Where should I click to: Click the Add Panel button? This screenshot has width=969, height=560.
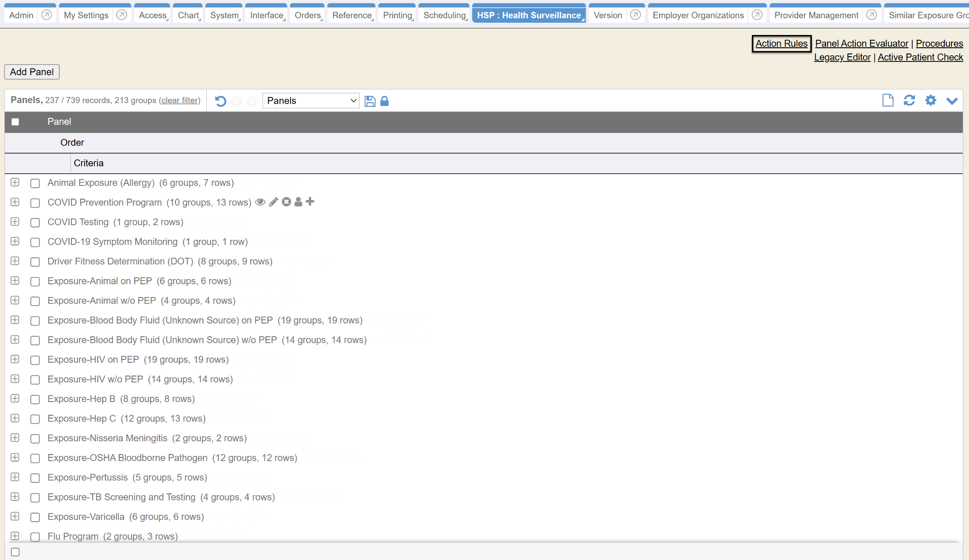[x=32, y=72]
